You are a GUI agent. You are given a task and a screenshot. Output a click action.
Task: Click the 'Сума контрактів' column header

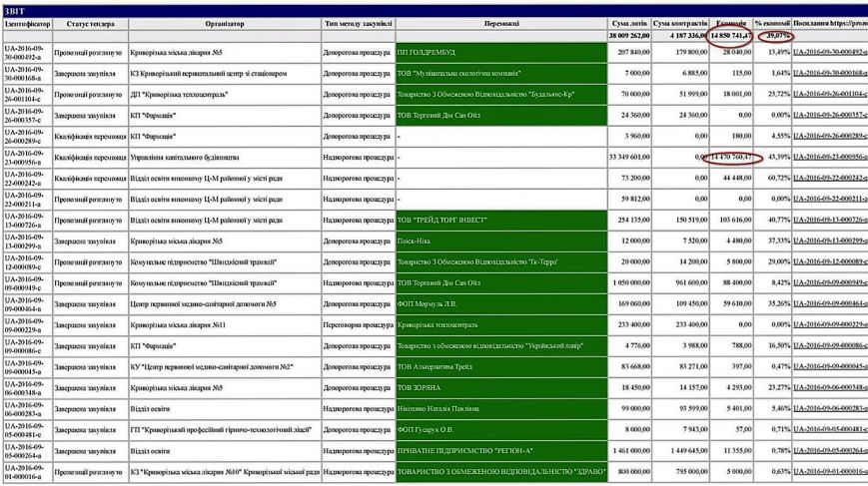click(680, 24)
